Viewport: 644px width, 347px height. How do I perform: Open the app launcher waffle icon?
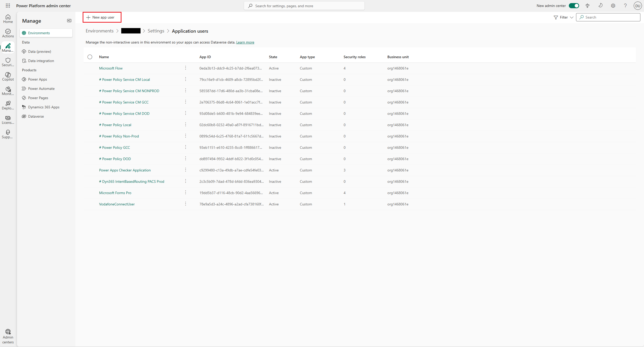(8, 6)
